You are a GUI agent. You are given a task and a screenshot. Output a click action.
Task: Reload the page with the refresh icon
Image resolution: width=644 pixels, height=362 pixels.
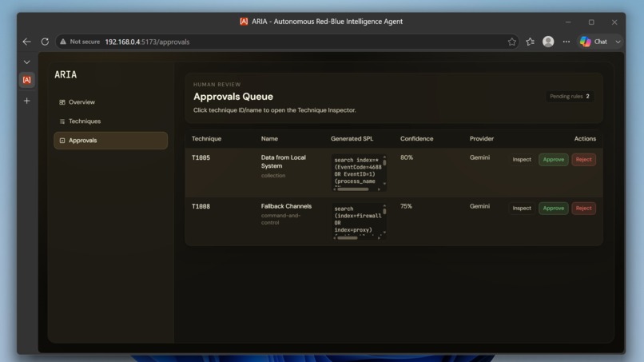pyautogui.click(x=45, y=42)
